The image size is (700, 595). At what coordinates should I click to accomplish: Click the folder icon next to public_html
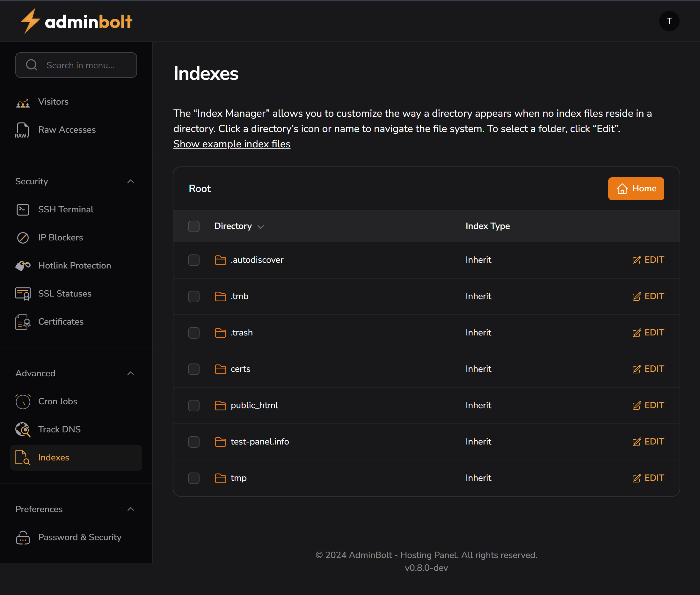[x=220, y=406]
